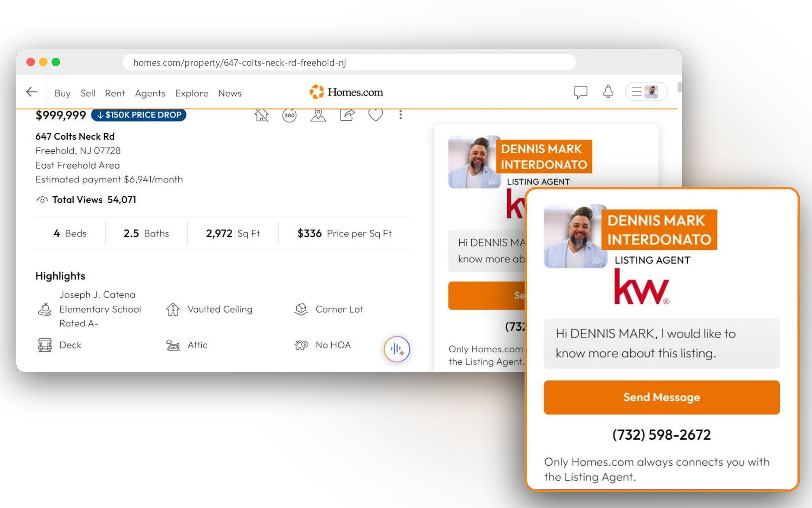
Task: Click the KW Keller Williams logo
Action: tap(641, 287)
